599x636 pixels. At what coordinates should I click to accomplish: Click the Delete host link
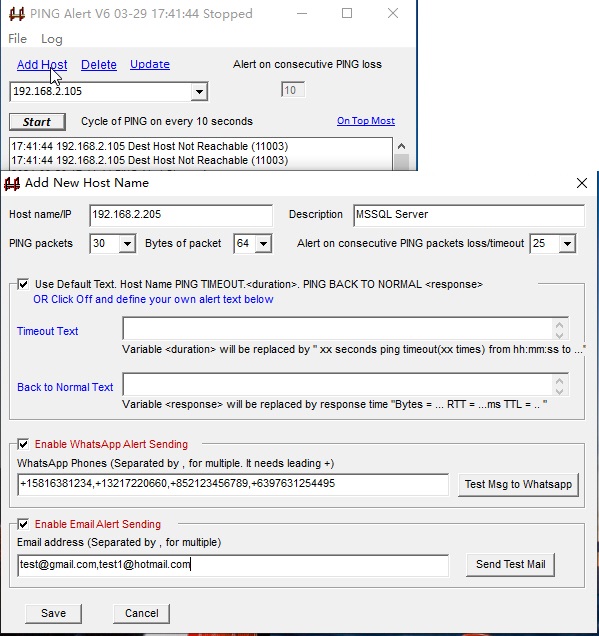click(x=99, y=64)
